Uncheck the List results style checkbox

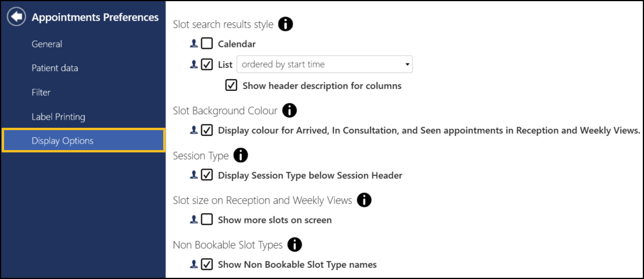207,64
